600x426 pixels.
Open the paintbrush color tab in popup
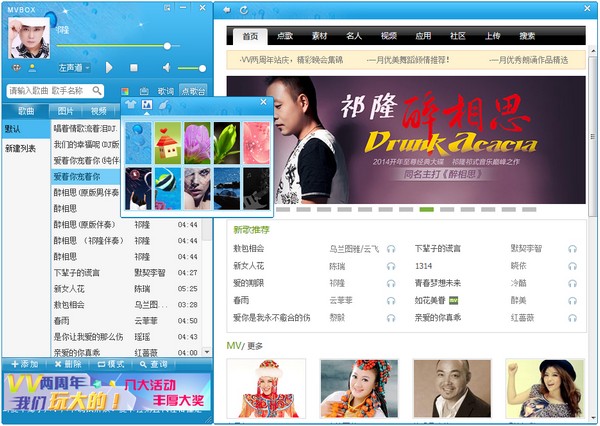click(163, 104)
